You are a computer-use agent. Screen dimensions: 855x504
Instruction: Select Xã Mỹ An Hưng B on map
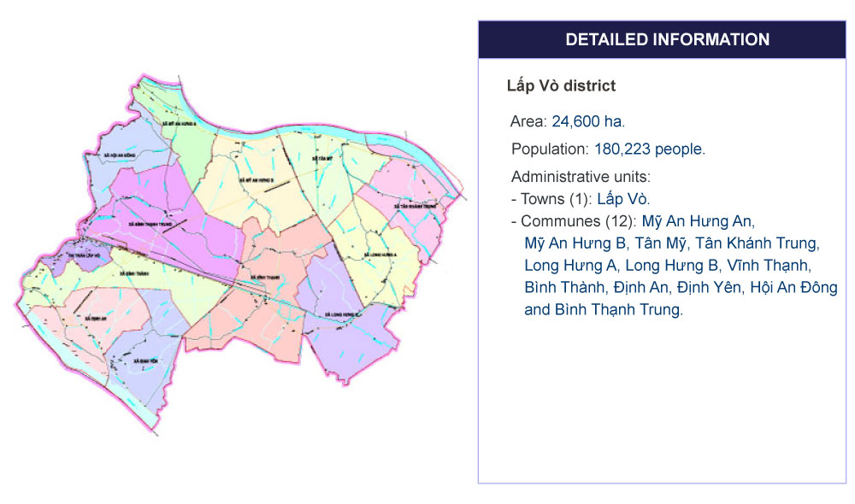coord(256,180)
